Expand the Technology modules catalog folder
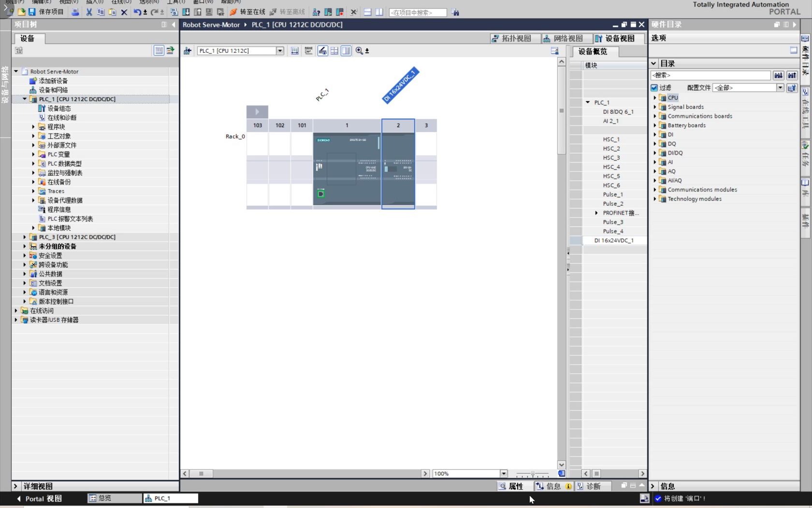812x508 pixels. click(x=655, y=199)
